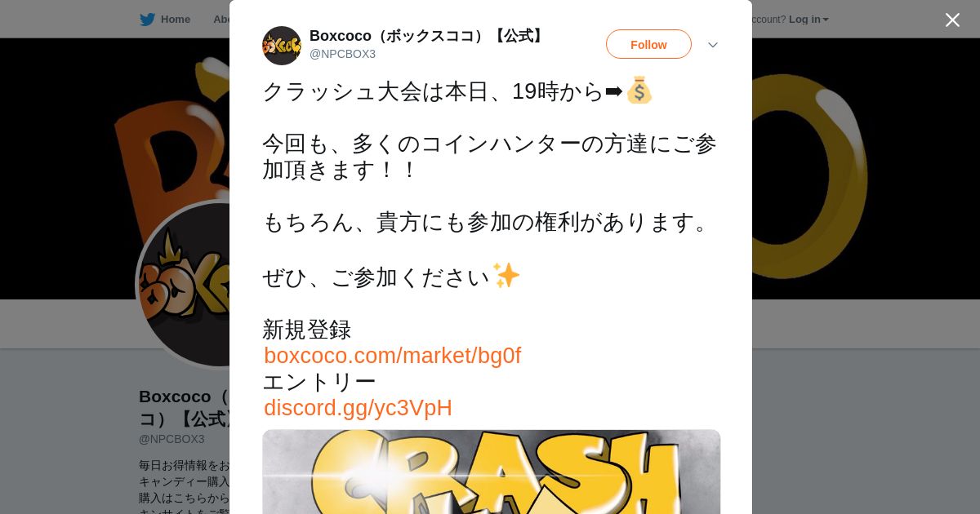Open the Boxcoco（ボックスココ）【公式】display name in the tweet
The height and width of the screenshot is (514, 980).
pyautogui.click(x=428, y=36)
